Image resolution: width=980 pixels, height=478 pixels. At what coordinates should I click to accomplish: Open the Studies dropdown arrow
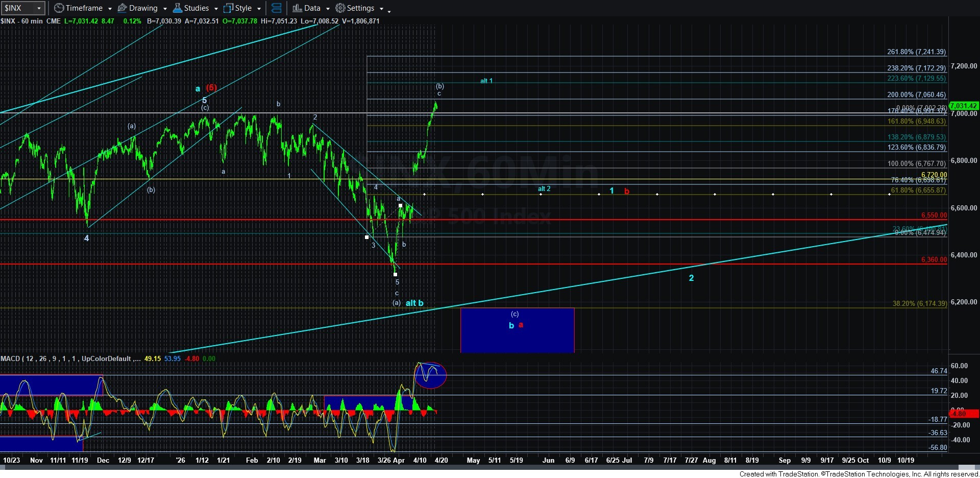pyautogui.click(x=216, y=9)
